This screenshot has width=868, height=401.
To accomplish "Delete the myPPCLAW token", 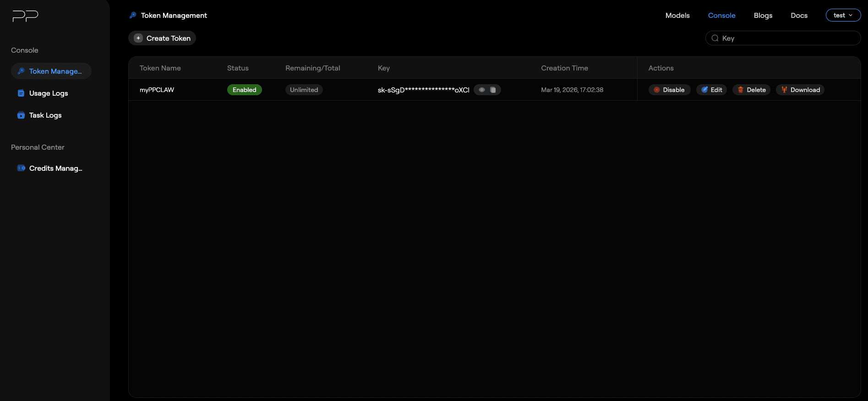I will tap(752, 90).
